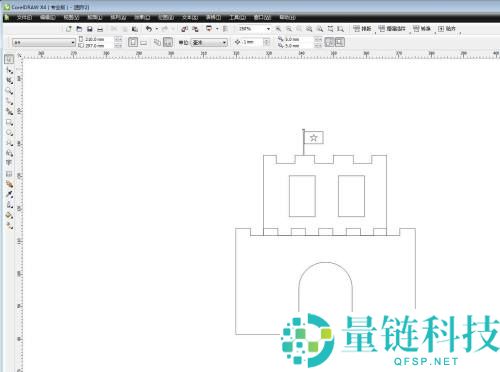Click the 排版 toolbar button
The image size is (500, 372).
(x=362, y=29)
